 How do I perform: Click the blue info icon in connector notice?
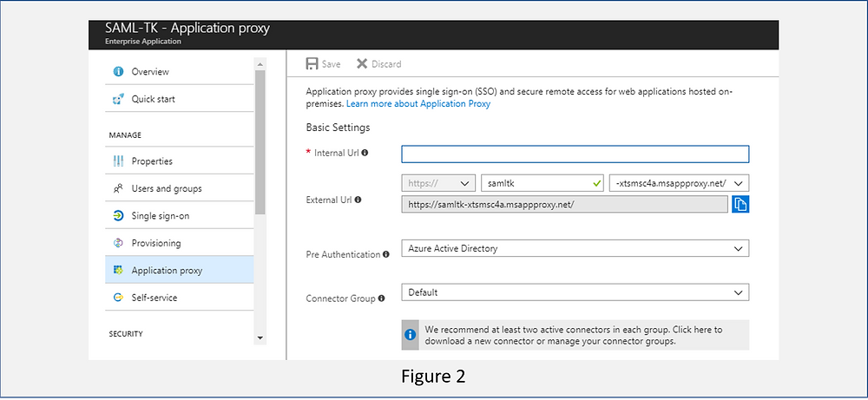click(x=410, y=335)
